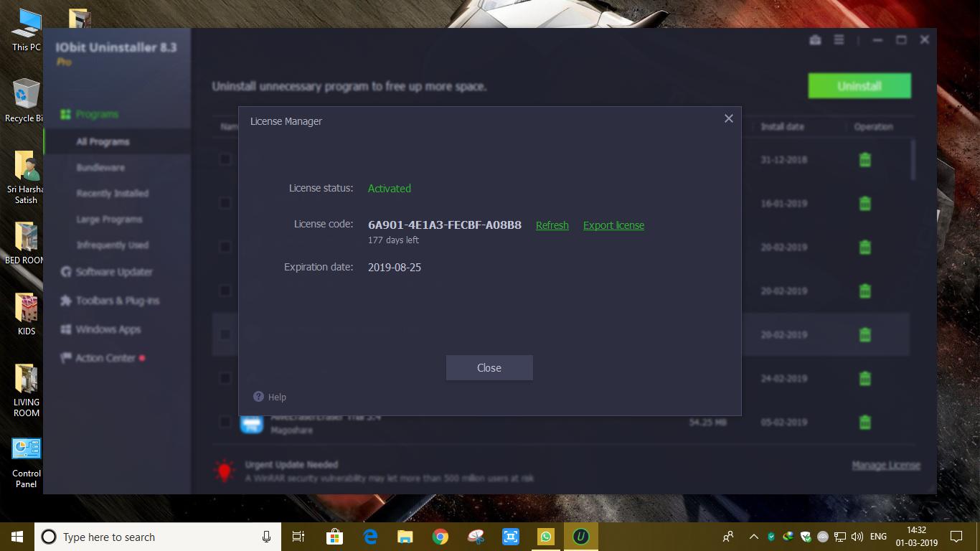The height and width of the screenshot is (551, 980).
Task: Click the Install date column header
Action: point(783,126)
